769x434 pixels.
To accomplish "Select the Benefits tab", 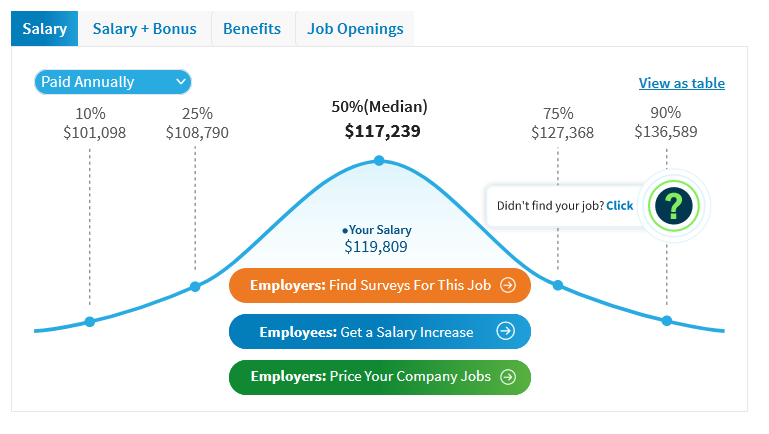I will click(252, 29).
